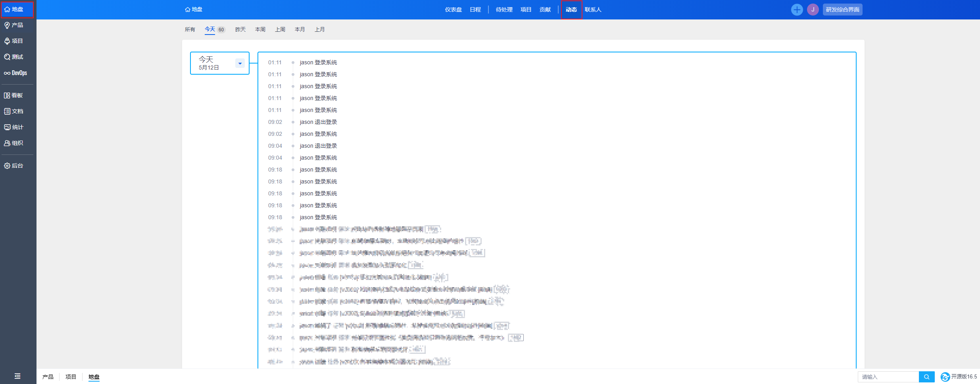The width and height of the screenshot is (980, 384).
Task: Click 地盘 in the bottom bar
Action: coord(94,377)
